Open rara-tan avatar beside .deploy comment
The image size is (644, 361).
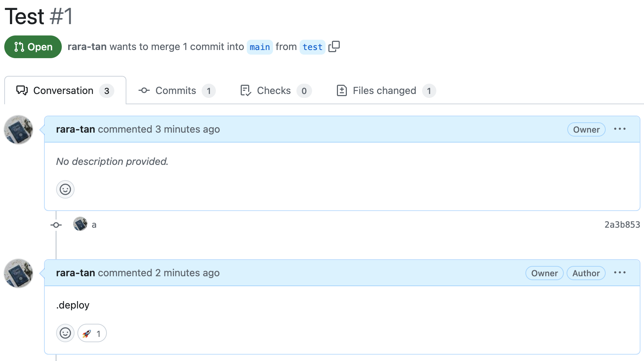[x=18, y=273]
